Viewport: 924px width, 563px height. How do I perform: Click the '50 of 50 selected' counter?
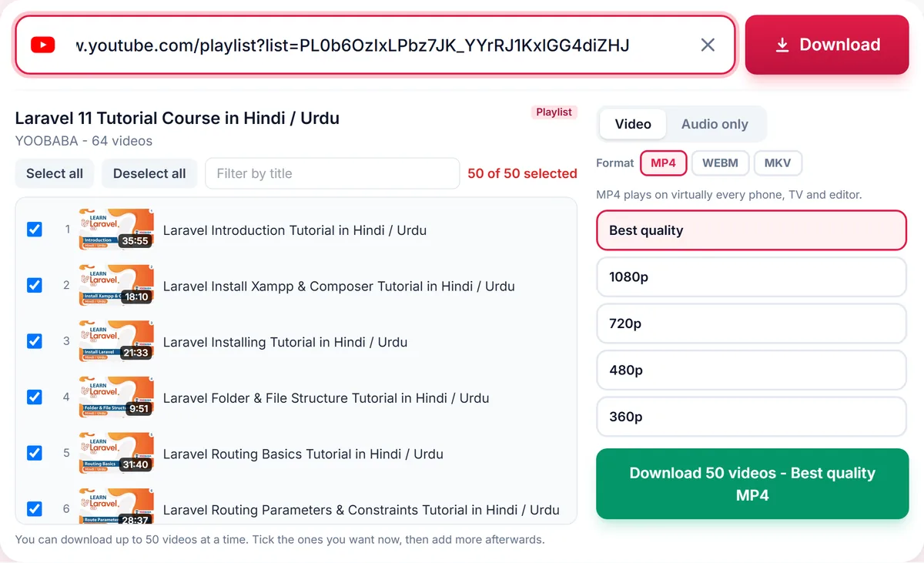pos(522,173)
